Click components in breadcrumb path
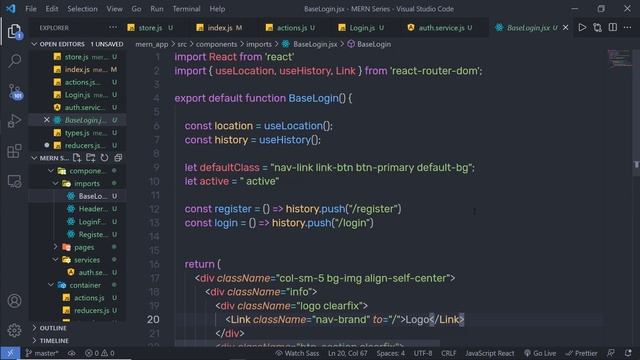Image resolution: width=640 pixels, height=360 pixels. (x=216, y=44)
